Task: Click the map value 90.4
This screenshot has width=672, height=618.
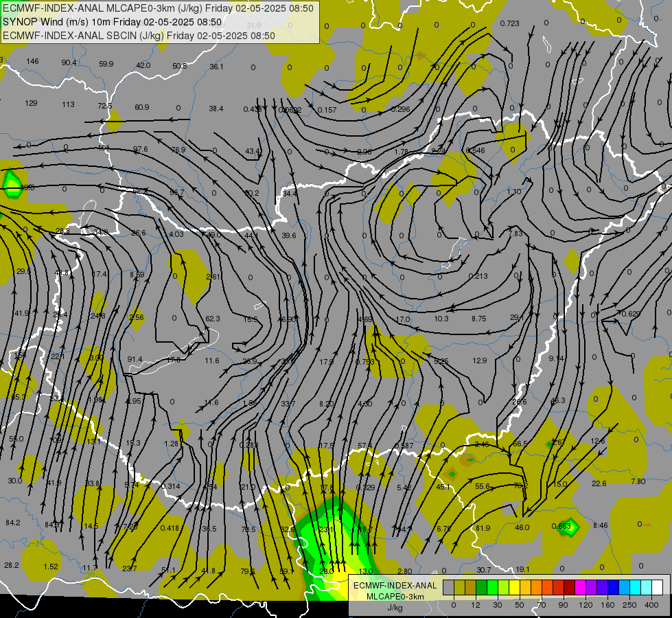Action: 69,62
